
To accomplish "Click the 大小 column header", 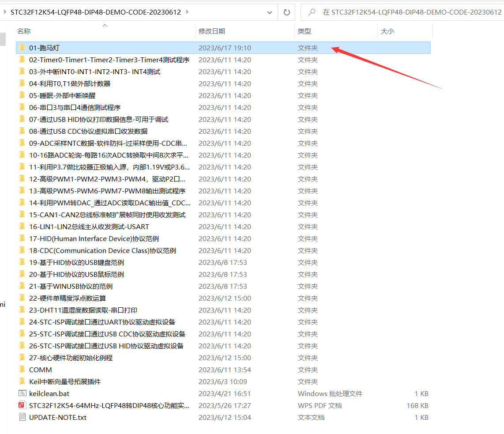I will [387, 31].
